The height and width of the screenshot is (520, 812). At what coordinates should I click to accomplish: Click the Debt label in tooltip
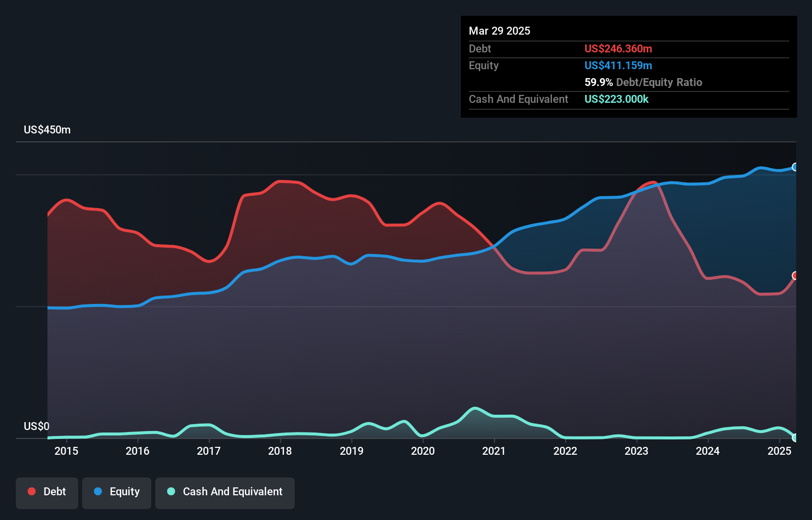point(480,48)
